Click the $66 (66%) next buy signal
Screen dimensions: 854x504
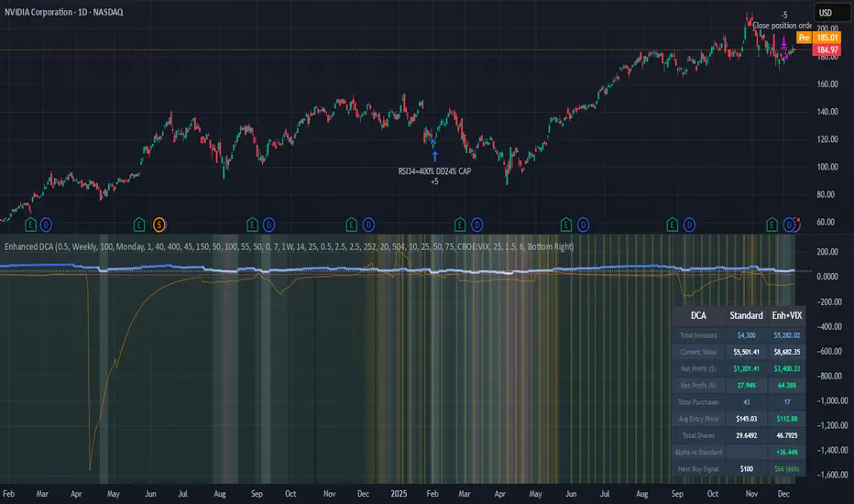coord(787,469)
